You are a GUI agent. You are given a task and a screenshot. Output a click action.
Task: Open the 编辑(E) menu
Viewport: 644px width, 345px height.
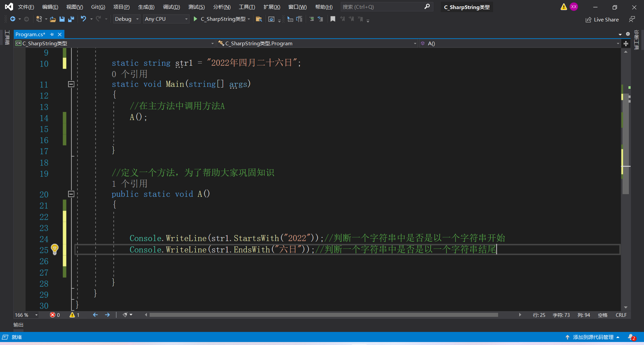50,7
